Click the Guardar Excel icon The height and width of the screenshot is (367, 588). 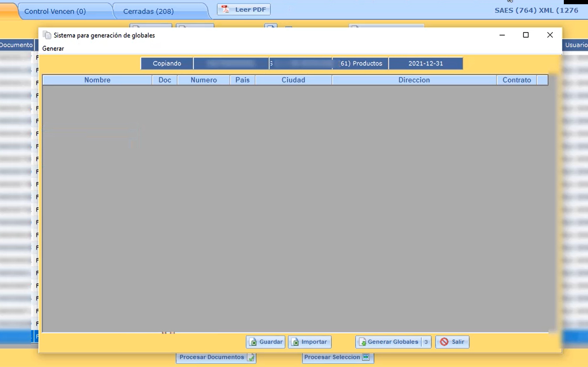(253, 342)
